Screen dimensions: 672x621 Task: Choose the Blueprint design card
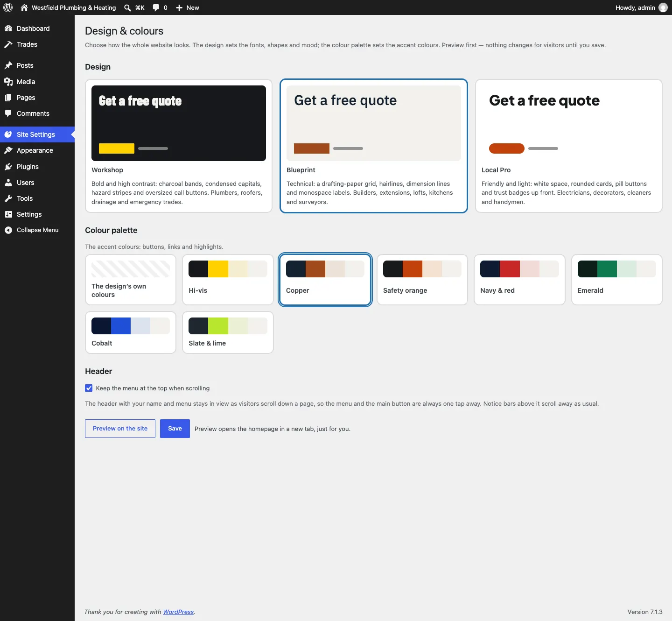374,146
